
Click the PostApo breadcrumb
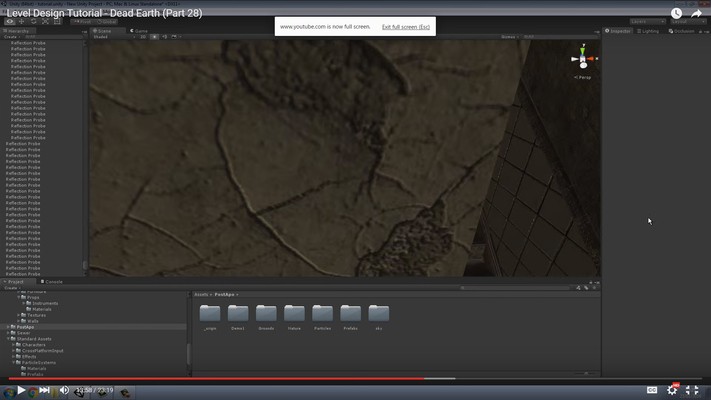point(224,294)
